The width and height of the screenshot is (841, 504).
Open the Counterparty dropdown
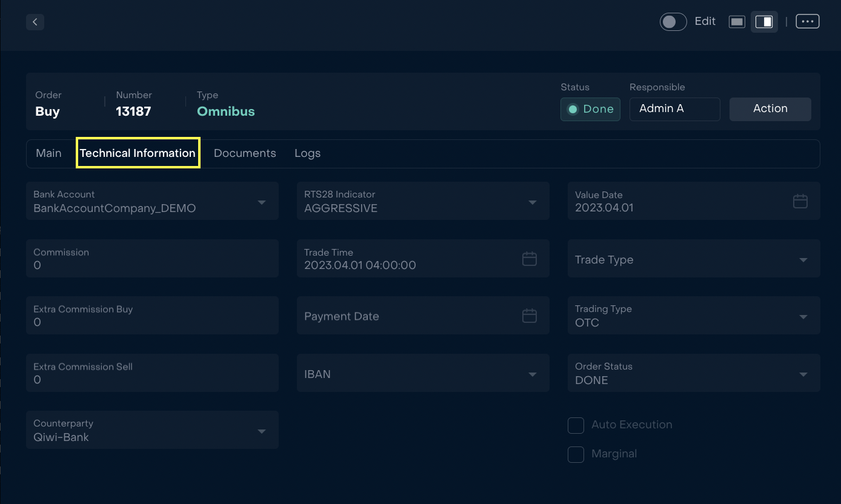tap(262, 431)
